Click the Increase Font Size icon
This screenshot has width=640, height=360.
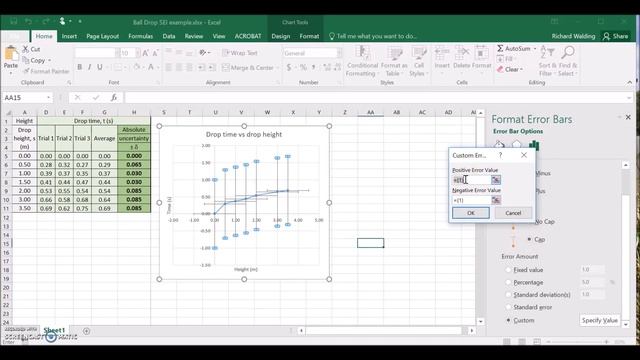click(145, 53)
